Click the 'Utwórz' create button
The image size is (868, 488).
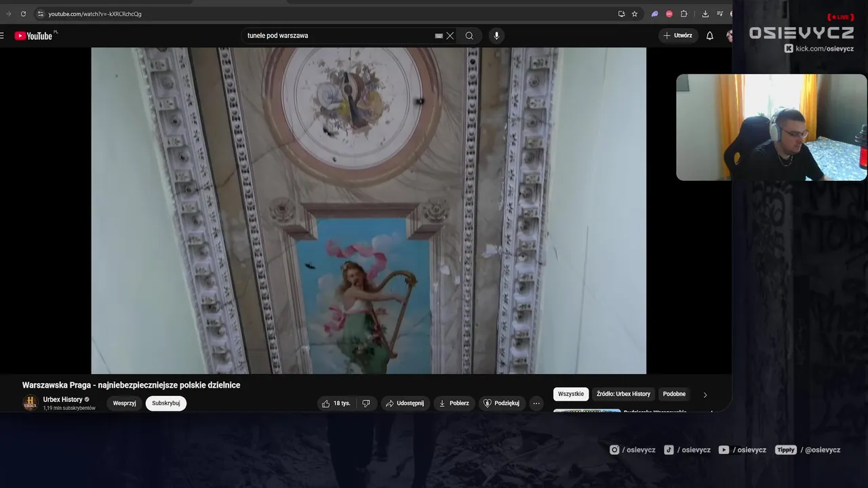click(677, 35)
